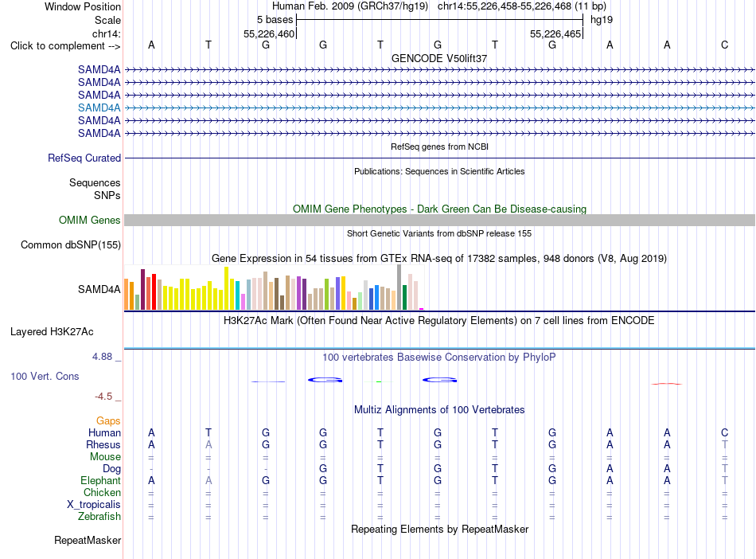Click the red negative PhyloP conservation mark
The width and height of the screenshot is (756, 559).
pyautogui.click(x=666, y=384)
